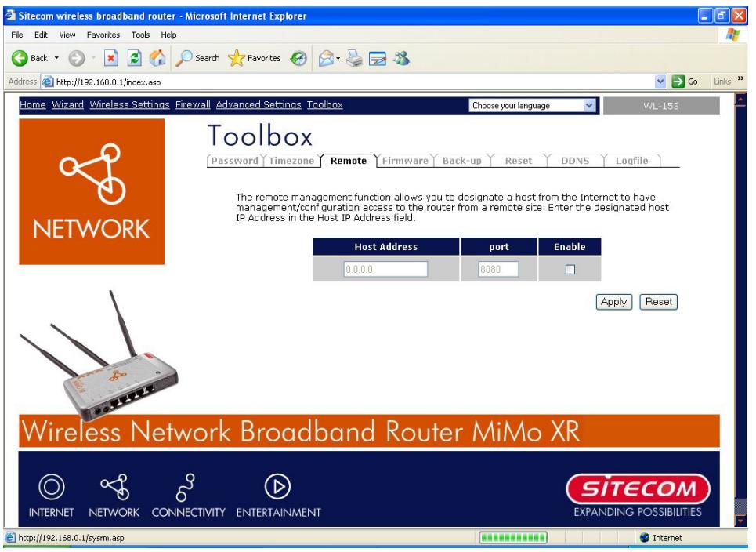
Task: Switch to the Reset tab
Action: coord(519,161)
